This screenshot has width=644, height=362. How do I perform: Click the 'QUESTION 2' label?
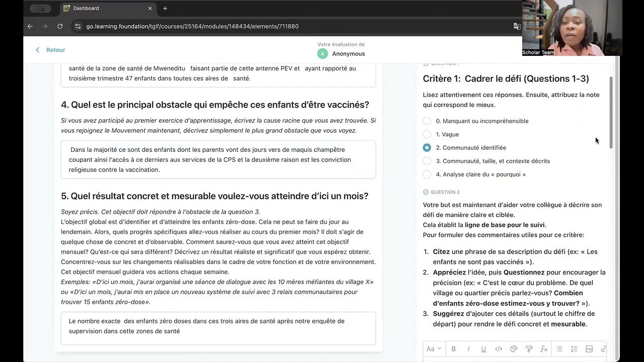pyautogui.click(x=445, y=192)
